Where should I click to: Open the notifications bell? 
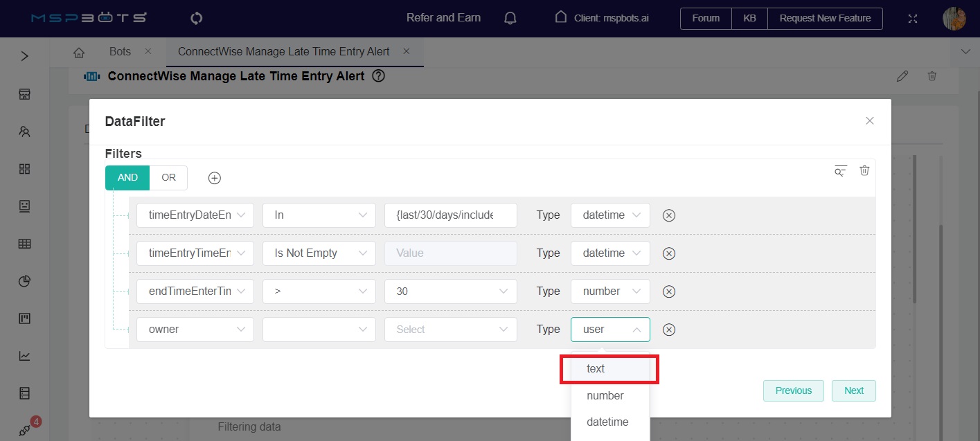[x=510, y=18]
